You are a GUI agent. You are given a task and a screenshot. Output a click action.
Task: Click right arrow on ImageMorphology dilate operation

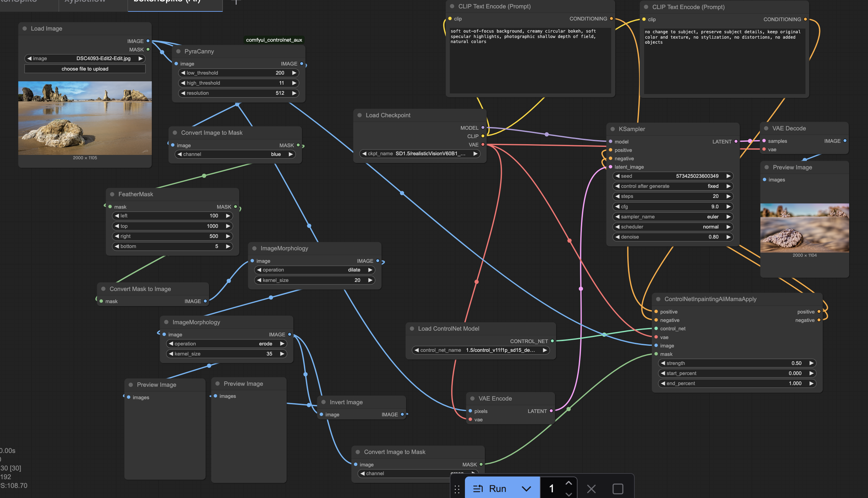(x=370, y=270)
